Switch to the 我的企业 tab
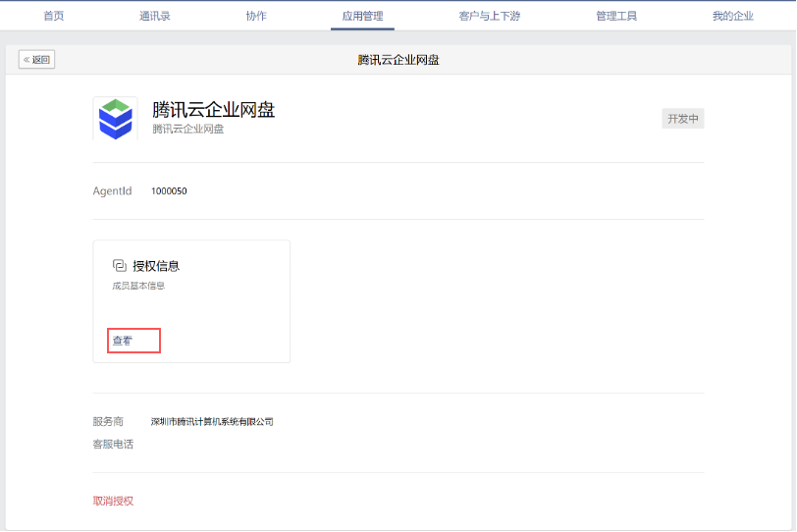This screenshot has height=532, width=797. click(x=732, y=16)
